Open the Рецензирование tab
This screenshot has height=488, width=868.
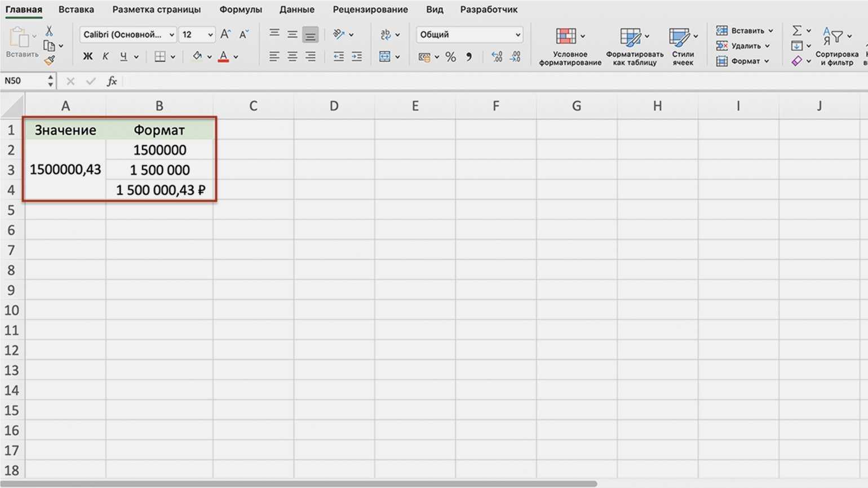coord(370,10)
